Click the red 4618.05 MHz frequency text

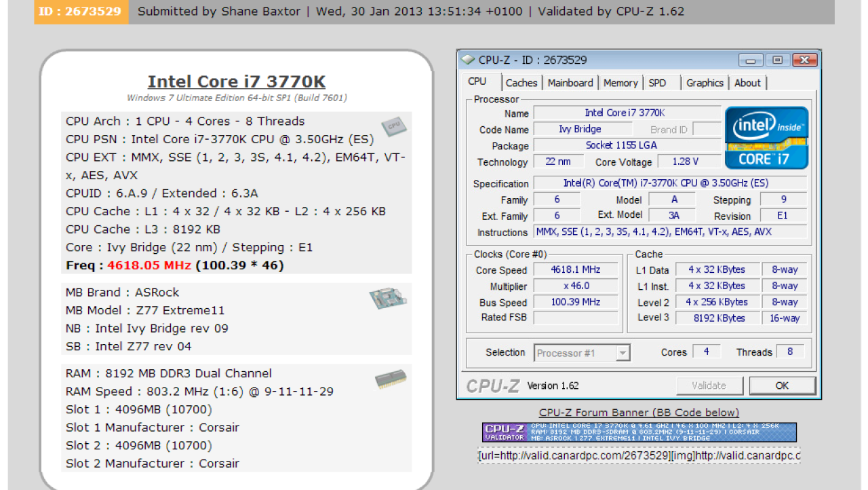[x=149, y=265]
